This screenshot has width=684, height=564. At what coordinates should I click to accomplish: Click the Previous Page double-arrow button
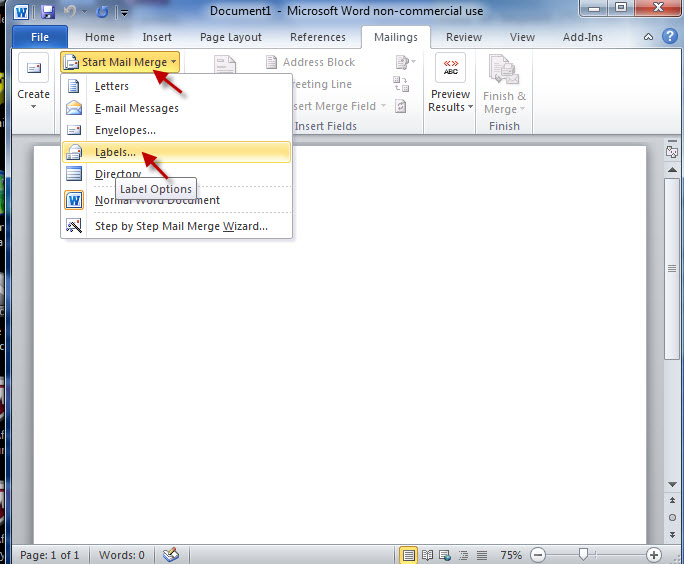pyautogui.click(x=672, y=500)
